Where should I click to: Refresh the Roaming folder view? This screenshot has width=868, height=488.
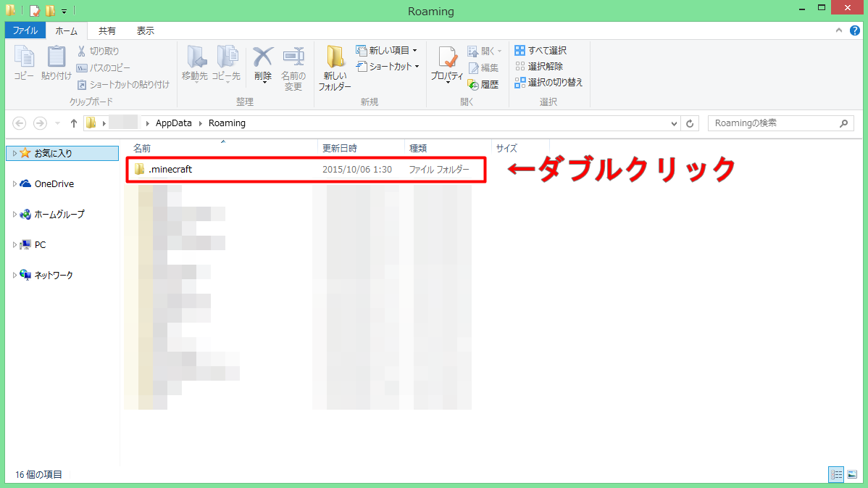coord(690,123)
